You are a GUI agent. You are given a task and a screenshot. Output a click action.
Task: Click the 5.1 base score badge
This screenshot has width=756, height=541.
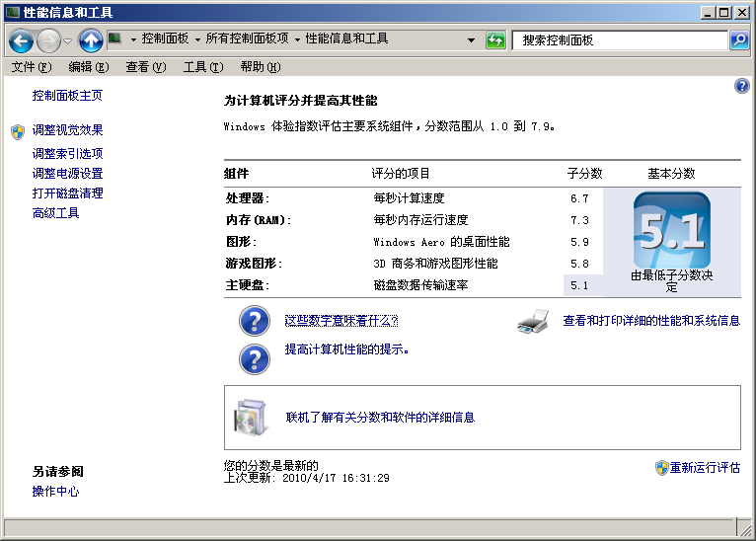[x=672, y=230]
